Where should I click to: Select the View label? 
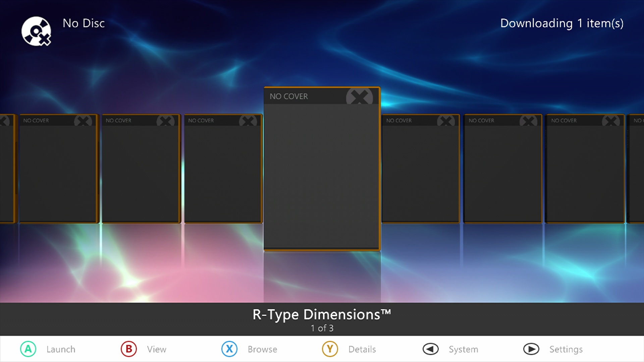pos(157,349)
